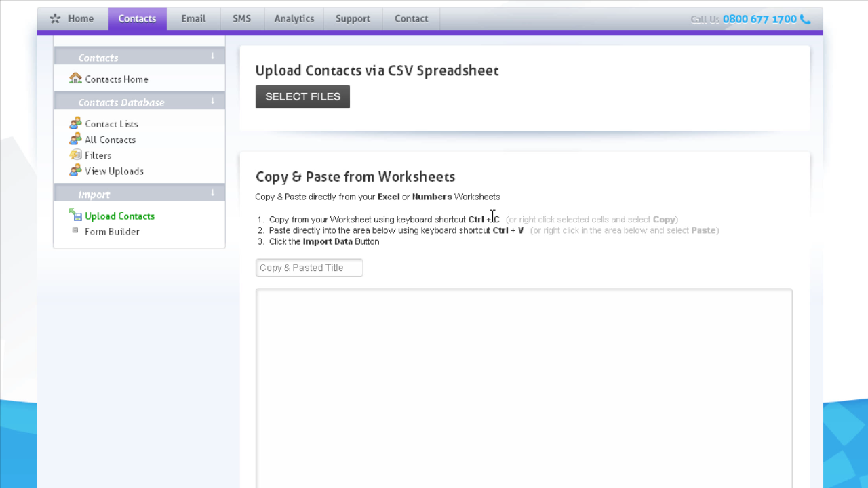Viewport: 868px width, 488px height.
Task: Click the Contacts Home house icon
Action: (75, 79)
